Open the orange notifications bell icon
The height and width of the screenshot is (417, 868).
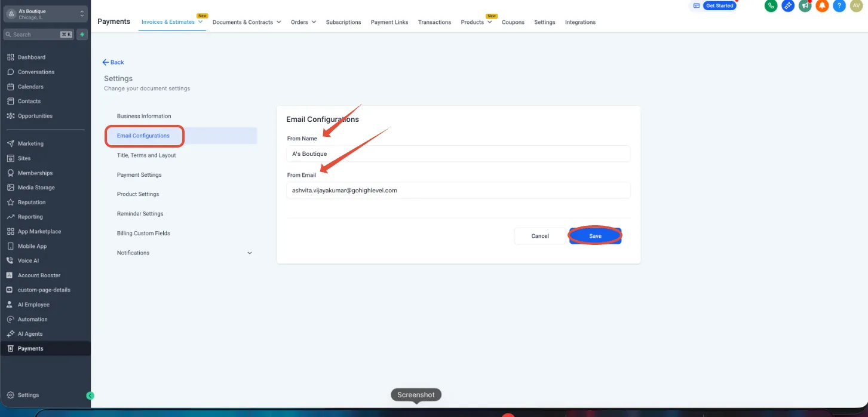click(822, 6)
